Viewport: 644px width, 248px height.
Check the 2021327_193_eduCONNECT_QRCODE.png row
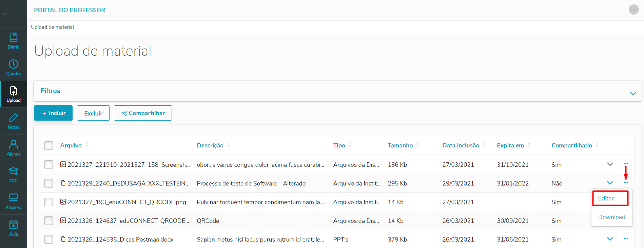click(49, 202)
